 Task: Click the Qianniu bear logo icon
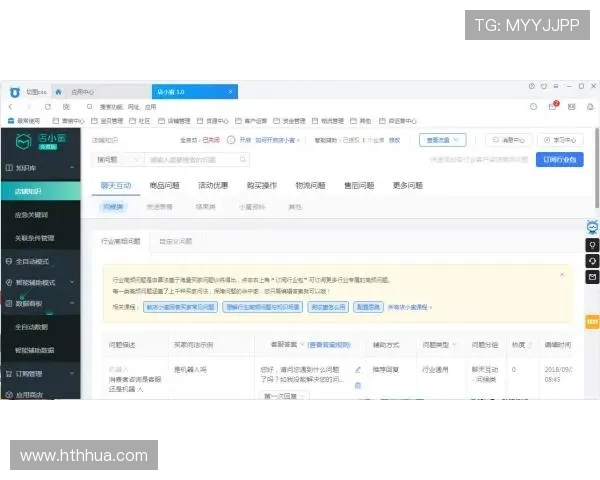point(15,92)
